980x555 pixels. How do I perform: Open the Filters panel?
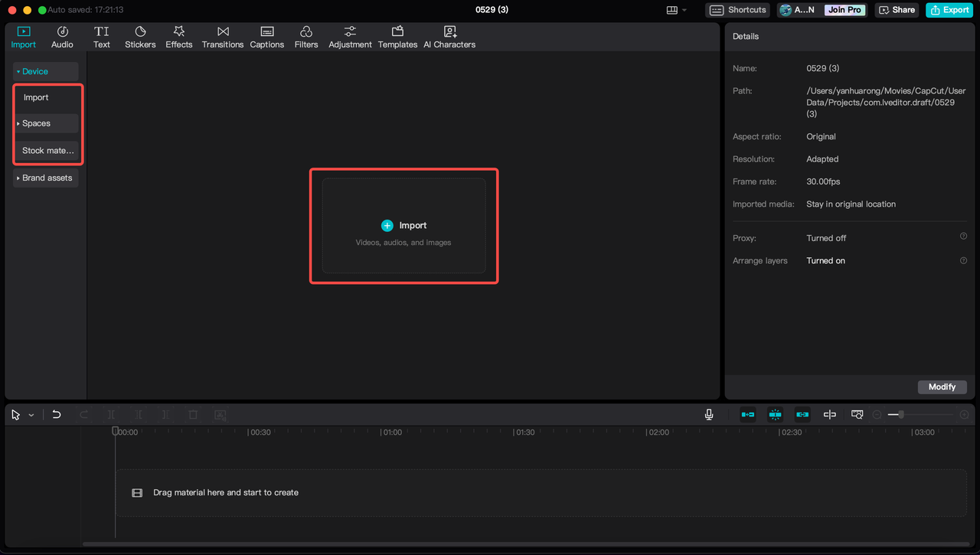click(x=305, y=36)
